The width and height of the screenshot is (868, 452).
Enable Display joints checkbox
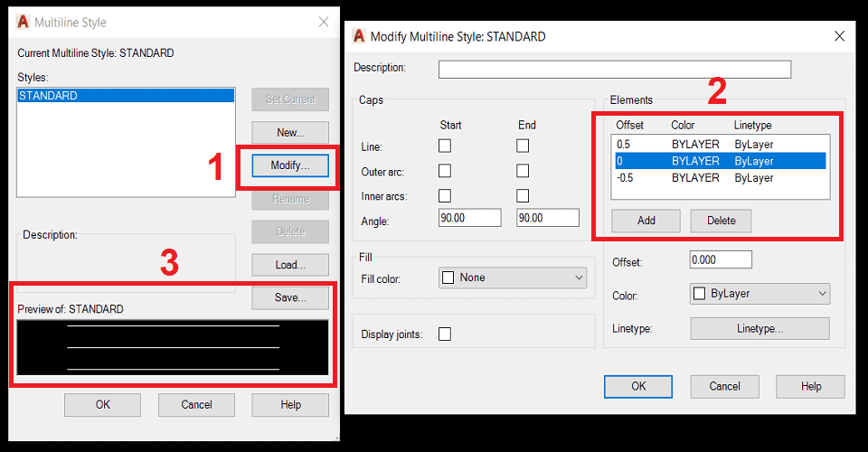click(445, 334)
